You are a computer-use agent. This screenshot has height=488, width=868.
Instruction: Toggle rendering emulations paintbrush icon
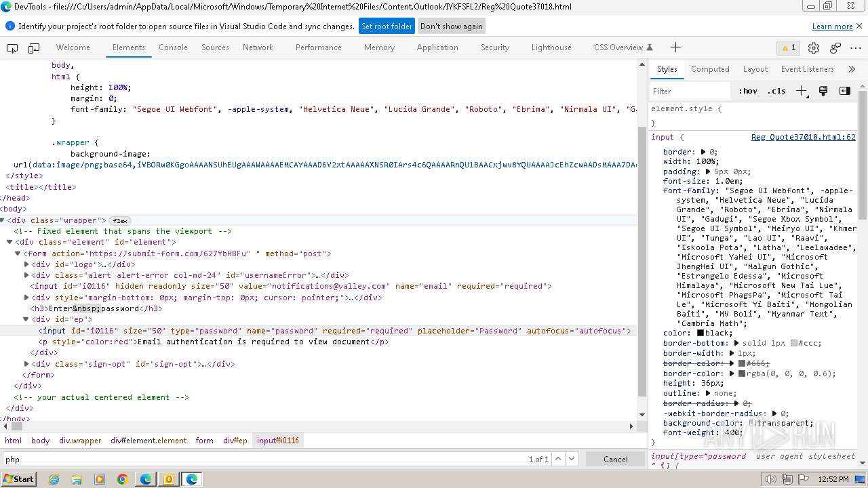[x=823, y=91]
